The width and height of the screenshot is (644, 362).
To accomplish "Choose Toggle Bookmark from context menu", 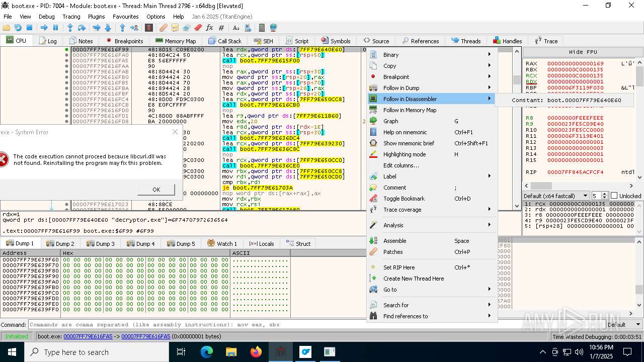I will pyautogui.click(x=432, y=199).
